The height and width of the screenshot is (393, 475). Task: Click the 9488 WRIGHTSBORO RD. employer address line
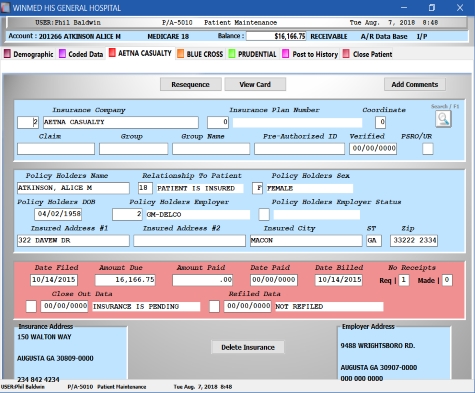pos(378,346)
